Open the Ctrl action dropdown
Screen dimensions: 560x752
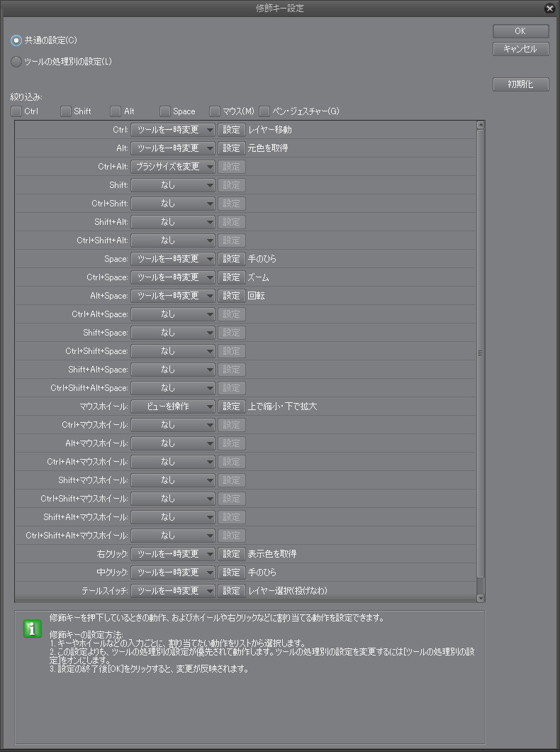pyautogui.click(x=172, y=130)
